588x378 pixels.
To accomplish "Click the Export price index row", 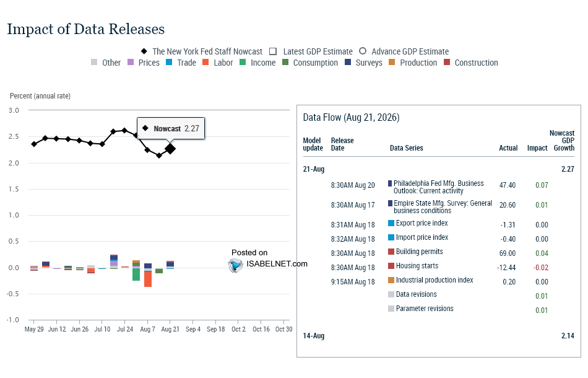I will [439, 224].
